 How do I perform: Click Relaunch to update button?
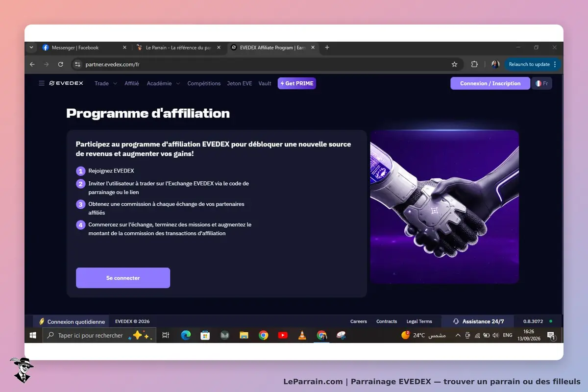pos(533,64)
